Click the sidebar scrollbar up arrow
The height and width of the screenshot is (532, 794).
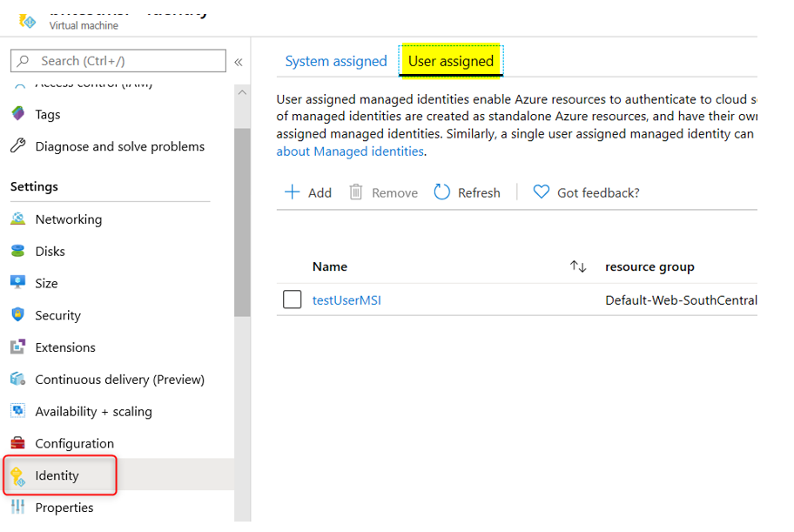[242, 92]
